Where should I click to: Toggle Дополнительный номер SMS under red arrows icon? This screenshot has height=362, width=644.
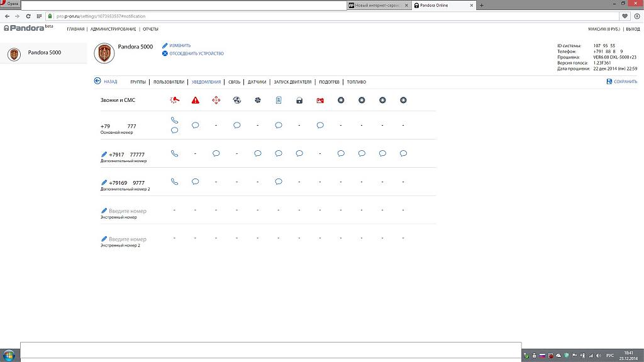coord(216,153)
